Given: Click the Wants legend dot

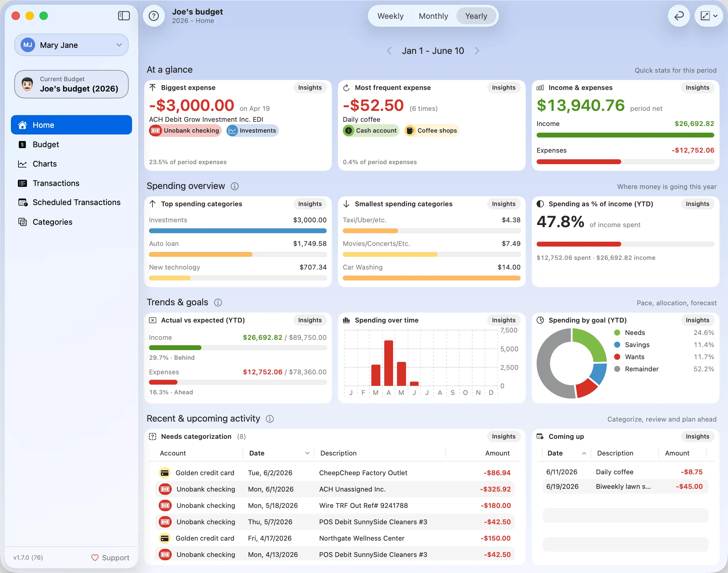Looking at the screenshot, I should (617, 357).
